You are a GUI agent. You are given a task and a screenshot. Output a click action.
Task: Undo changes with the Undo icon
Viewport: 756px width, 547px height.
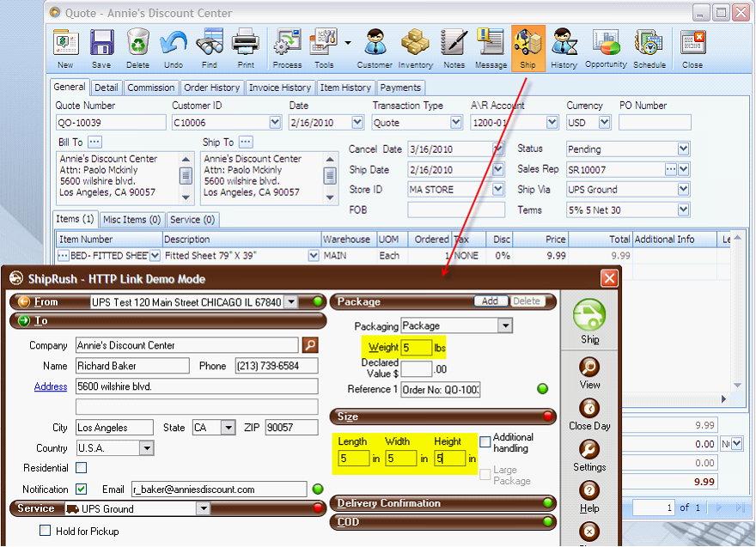coord(174,48)
